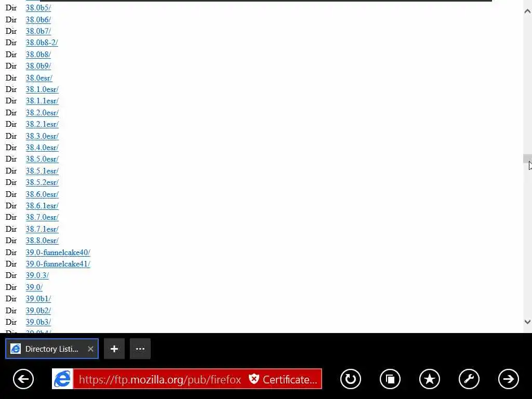Open the tab tools ellipsis menu
The image size is (532, 399).
tap(140, 349)
